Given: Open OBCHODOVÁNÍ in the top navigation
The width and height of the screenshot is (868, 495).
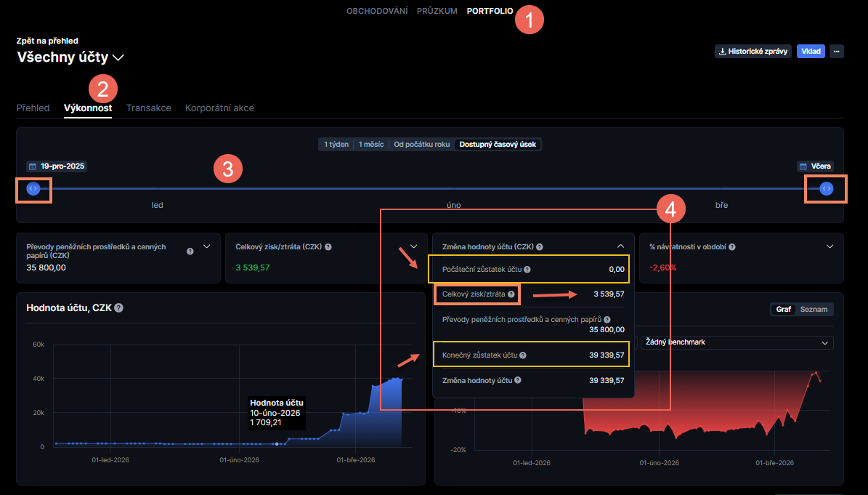Looking at the screenshot, I should click(x=377, y=12).
